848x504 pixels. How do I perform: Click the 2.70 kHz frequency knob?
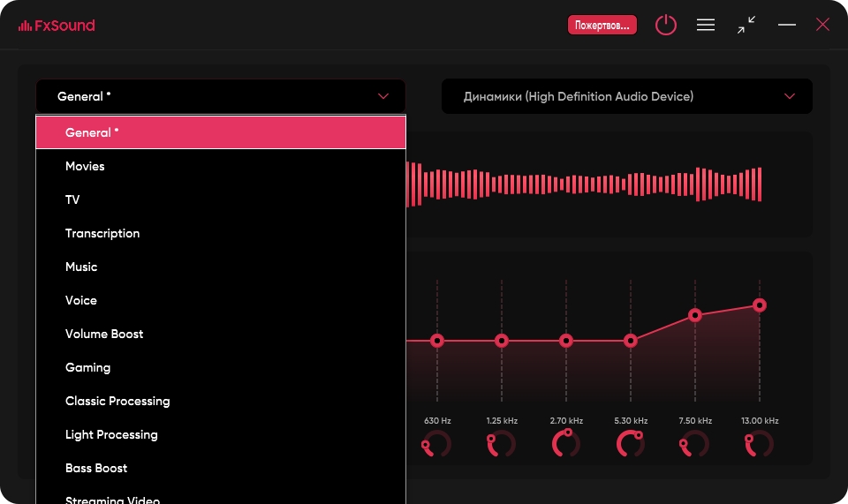566,443
